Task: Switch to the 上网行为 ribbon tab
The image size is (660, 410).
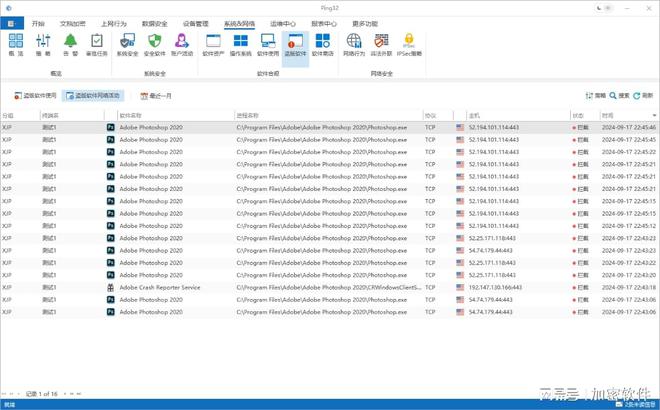Action: point(114,24)
